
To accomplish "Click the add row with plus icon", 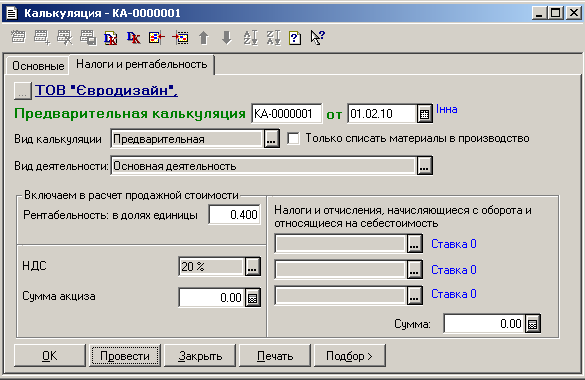I will click(x=41, y=37).
